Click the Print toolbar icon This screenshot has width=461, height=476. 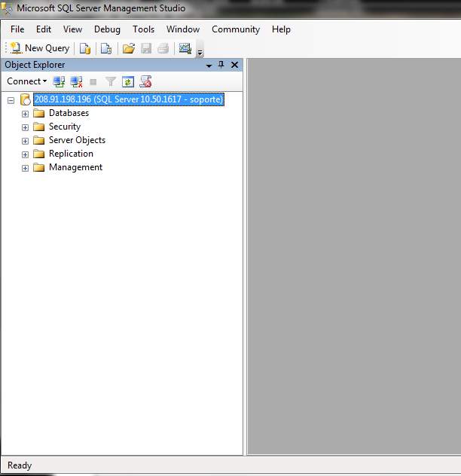tap(163, 48)
